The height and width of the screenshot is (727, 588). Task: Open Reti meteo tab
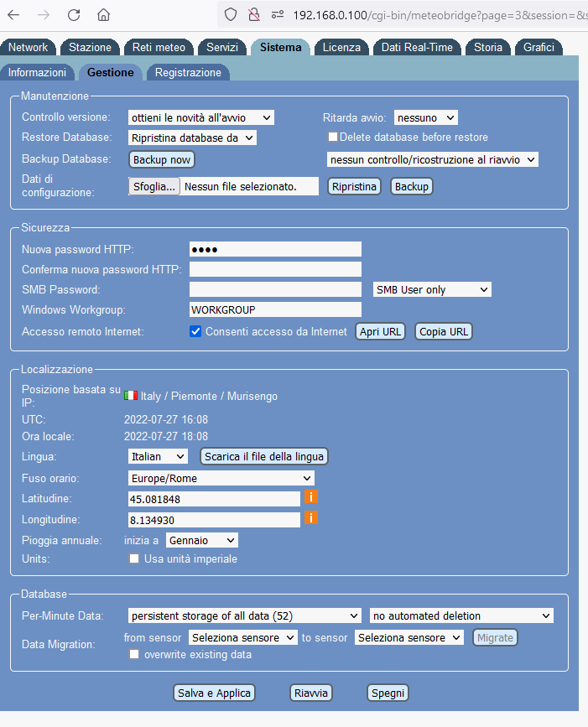point(159,47)
